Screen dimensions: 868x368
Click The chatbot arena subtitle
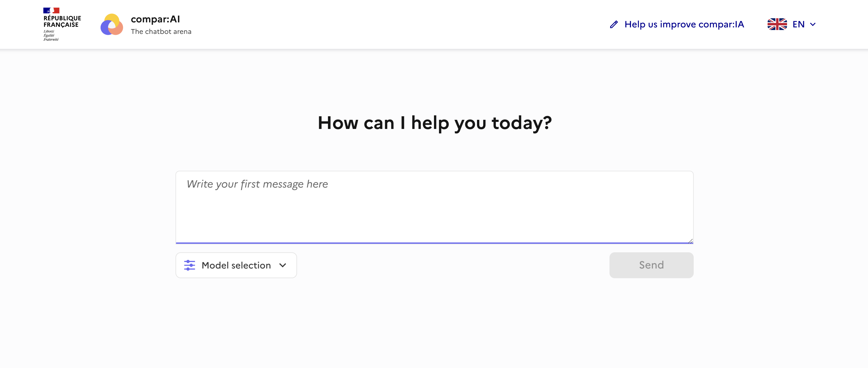point(161,32)
